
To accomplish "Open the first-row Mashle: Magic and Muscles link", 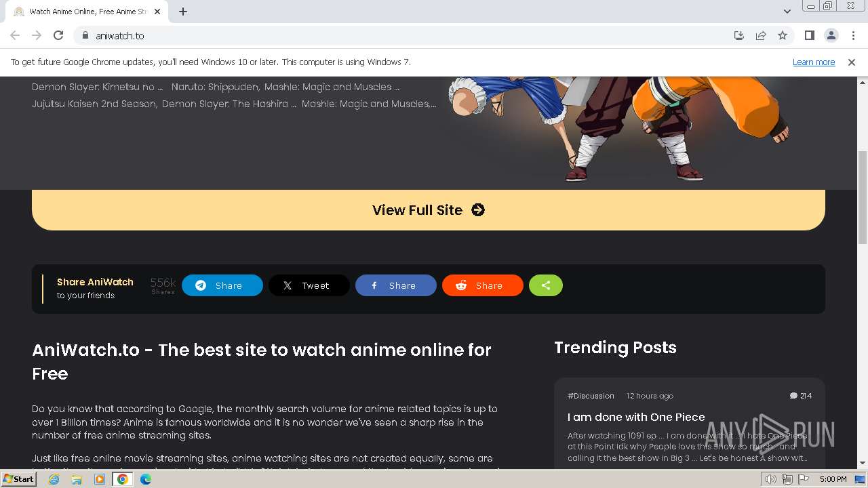I will click(332, 87).
